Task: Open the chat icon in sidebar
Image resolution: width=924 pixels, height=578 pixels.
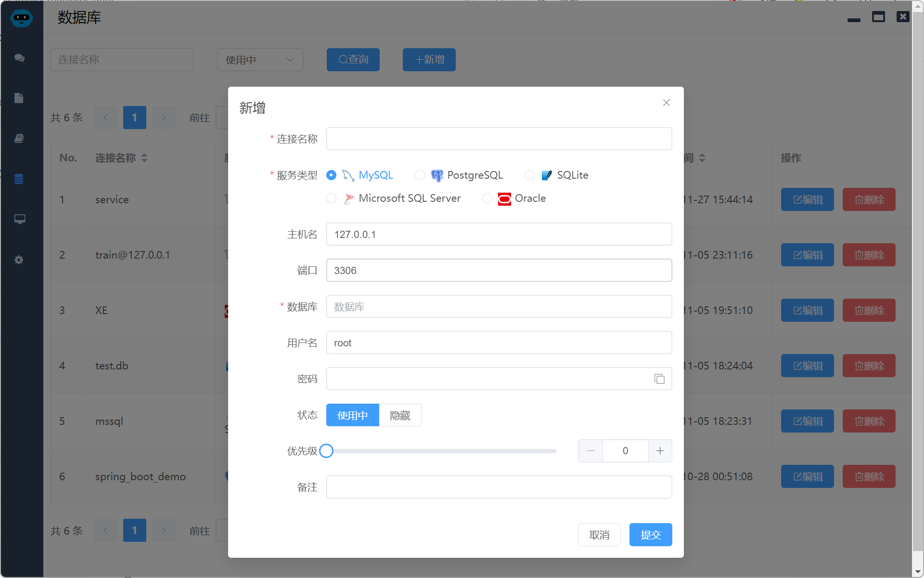Action: pyautogui.click(x=19, y=58)
